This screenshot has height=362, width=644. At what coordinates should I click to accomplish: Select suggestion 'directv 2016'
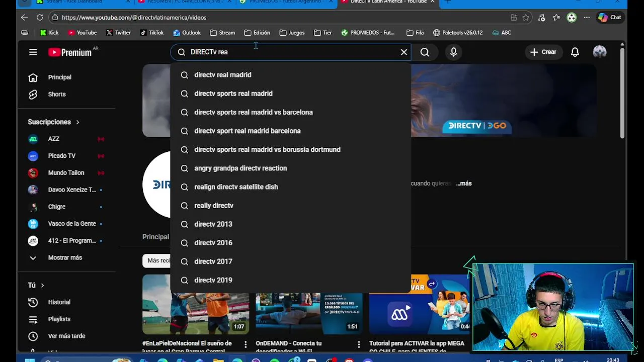click(x=290, y=243)
